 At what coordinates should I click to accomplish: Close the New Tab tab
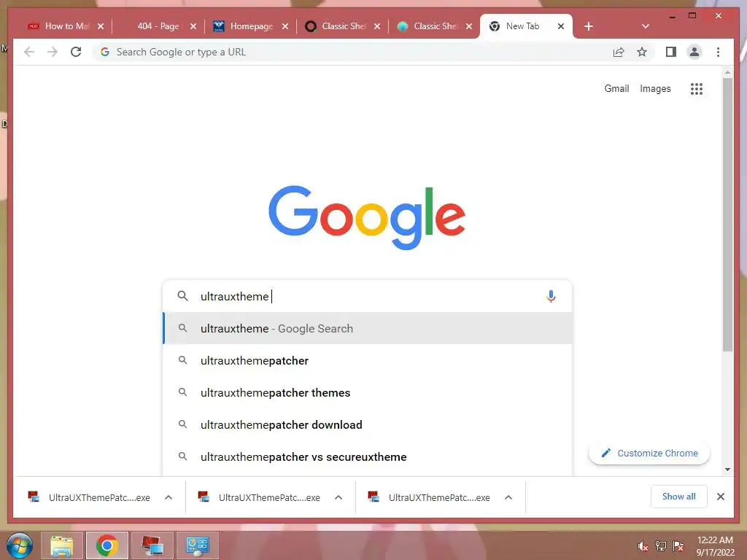pyautogui.click(x=561, y=26)
